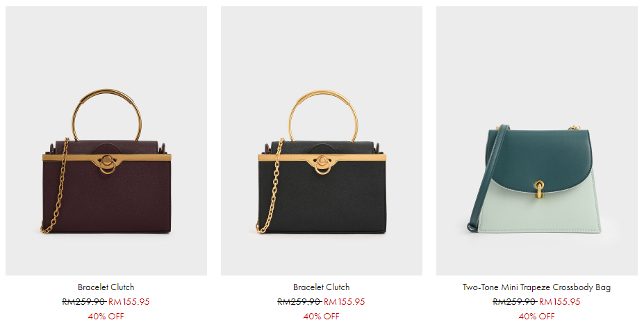Viewport: 644px width, 327px height.
Task: Click the gold turn-lock clasp on the green bag
Action: click(x=539, y=190)
